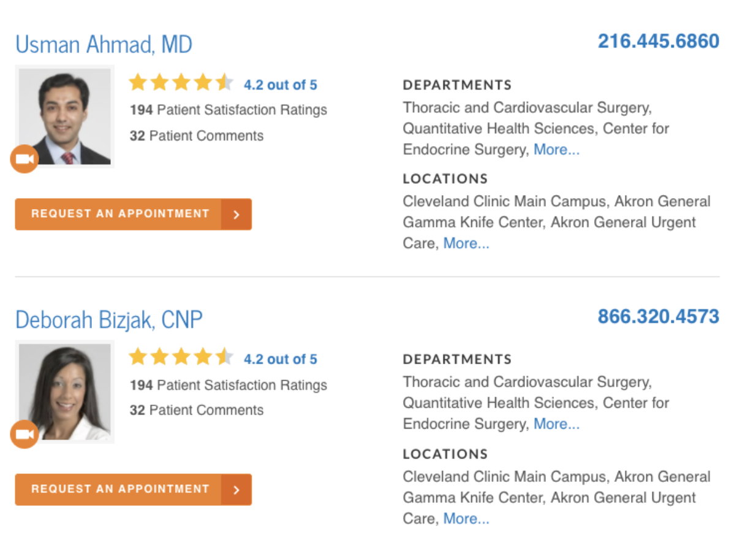Open Usman Ahmad, MD profile name link
This screenshot has height=542, width=756.
click(x=104, y=45)
